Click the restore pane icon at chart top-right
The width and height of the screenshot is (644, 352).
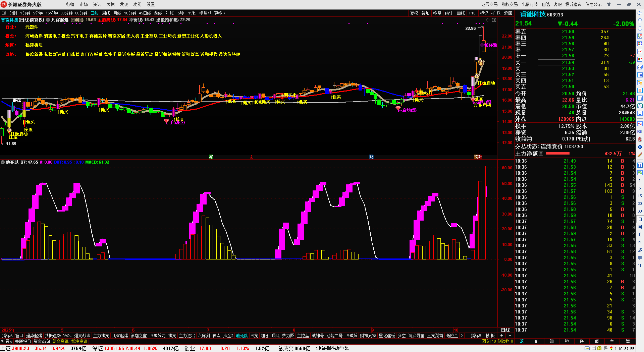(494, 20)
